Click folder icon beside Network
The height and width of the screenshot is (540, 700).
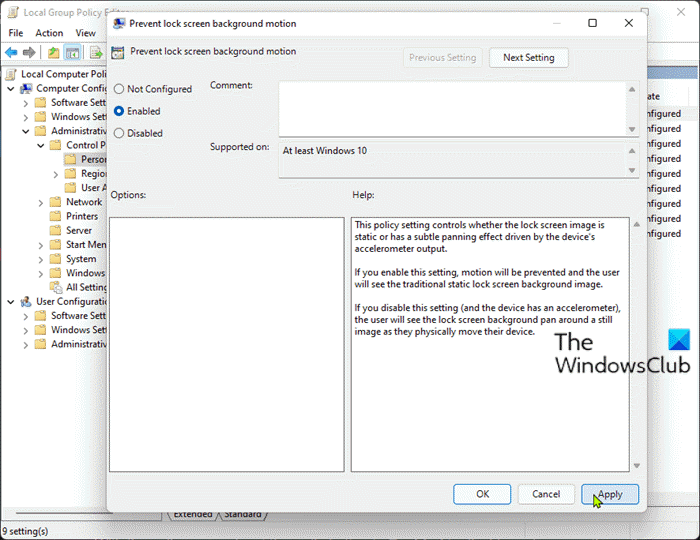(x=55, y=202)
